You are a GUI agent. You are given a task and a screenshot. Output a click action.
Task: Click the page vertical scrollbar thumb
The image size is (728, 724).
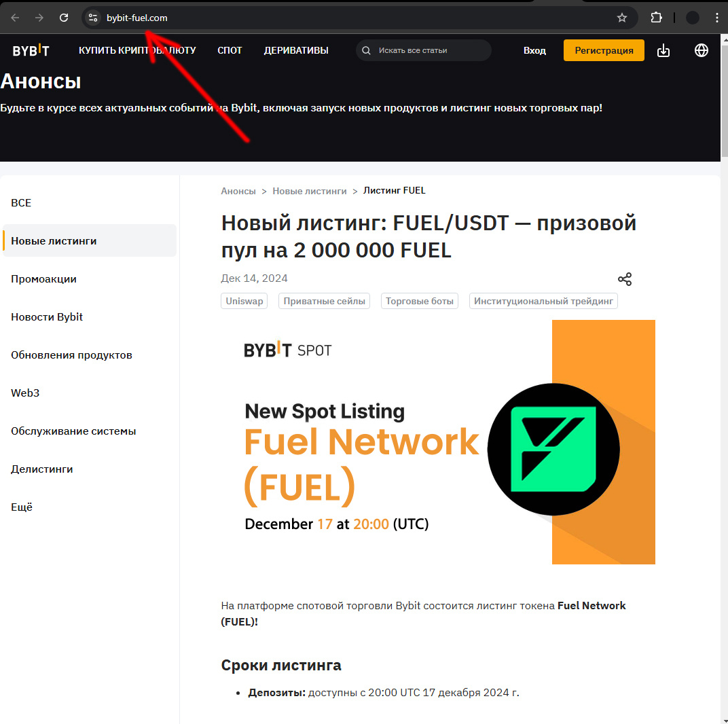(x=724, y=101)
